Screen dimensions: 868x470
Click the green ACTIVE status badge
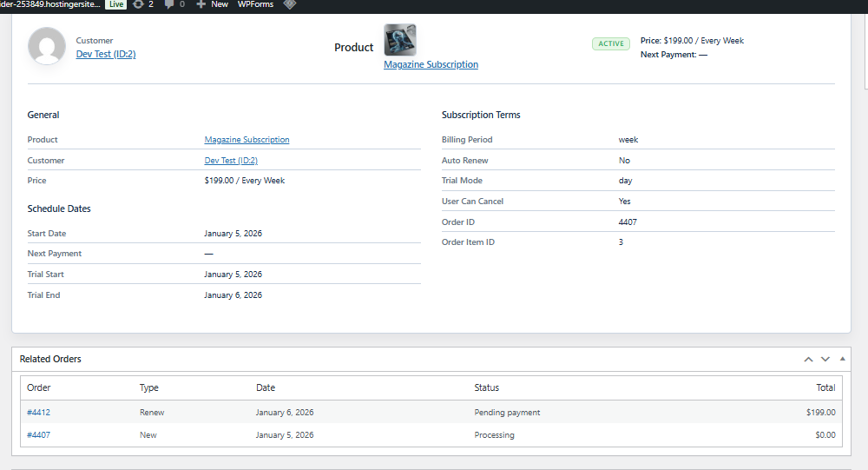coord(611,43)
